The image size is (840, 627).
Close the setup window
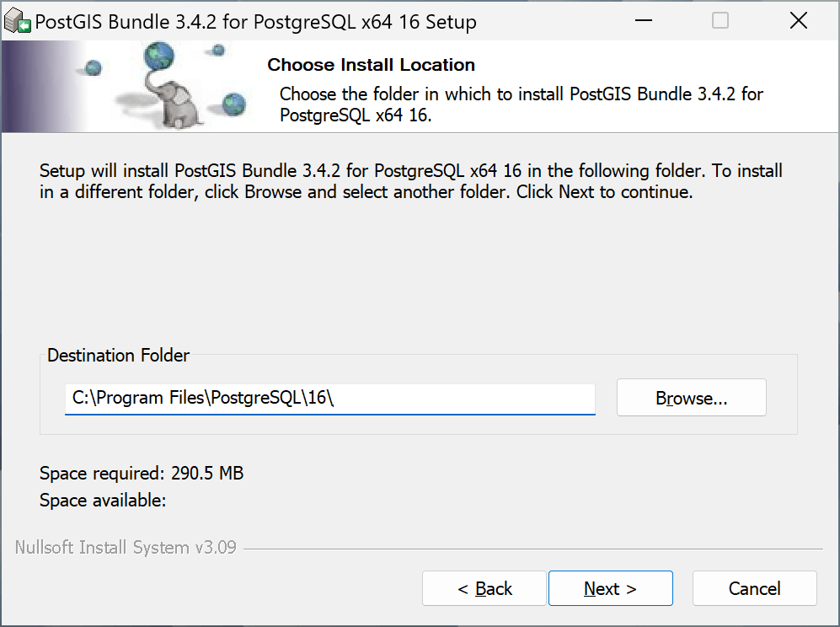(x=798, y=21)
